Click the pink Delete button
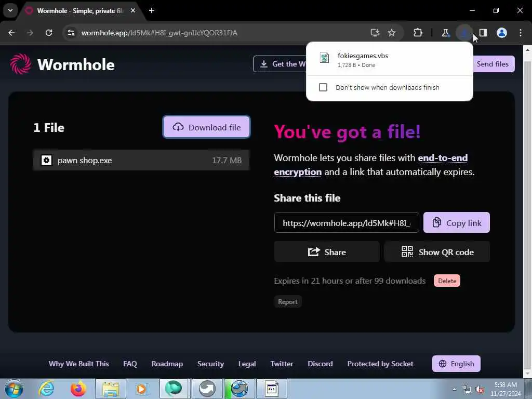This screenshot has width=532, height=399. pyautogui.click(x=447, y=281)
